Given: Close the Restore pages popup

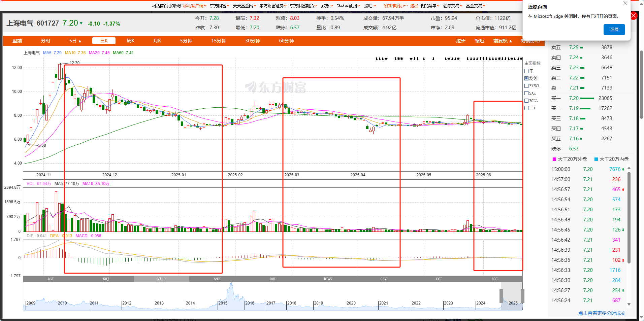Looking at the screenshot, I should [x=625, y=3].
